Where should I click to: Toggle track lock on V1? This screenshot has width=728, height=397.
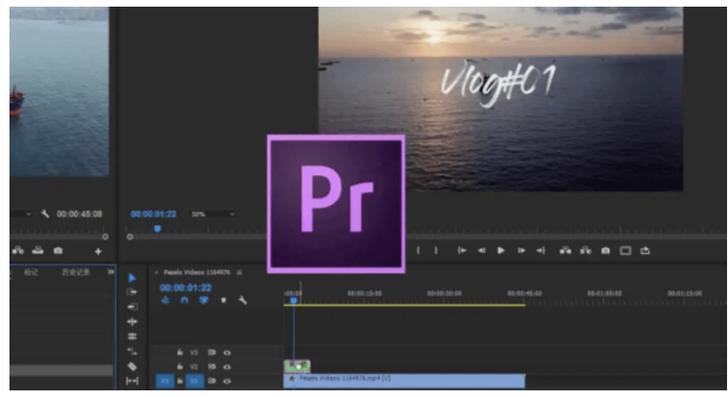click(180, 381)
